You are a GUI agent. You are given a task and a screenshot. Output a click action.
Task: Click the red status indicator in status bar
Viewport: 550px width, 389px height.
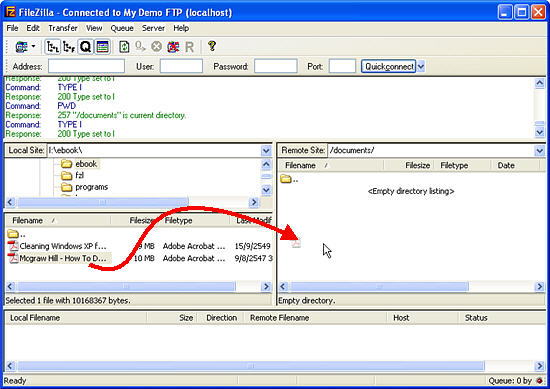point(539,381)
